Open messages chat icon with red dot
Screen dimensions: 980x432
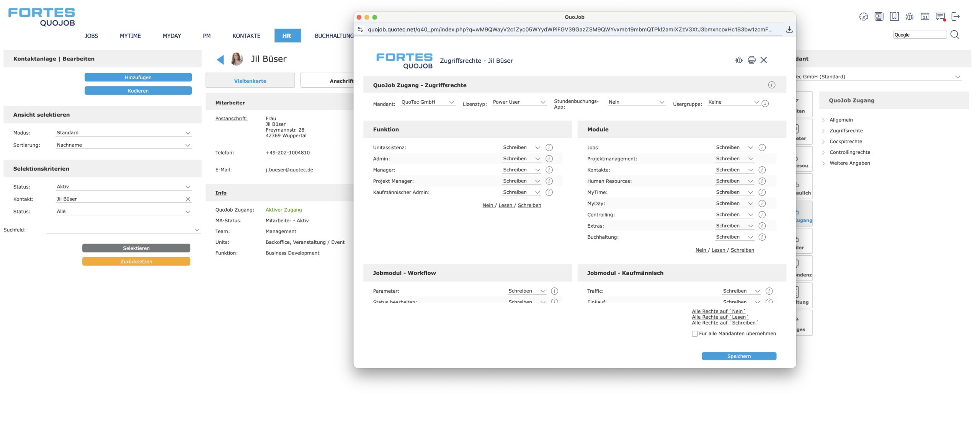(940, 16)
